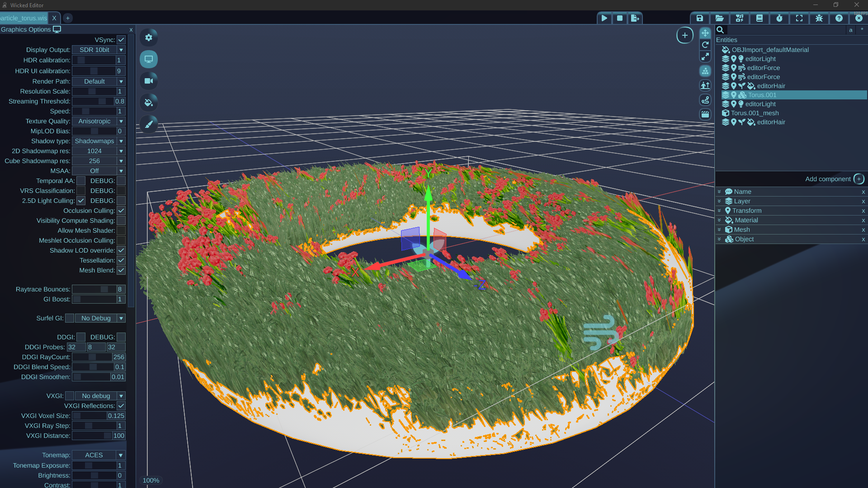Click the round new-entity plus button
Screen dimensions: 868x488
pos(684,35)
